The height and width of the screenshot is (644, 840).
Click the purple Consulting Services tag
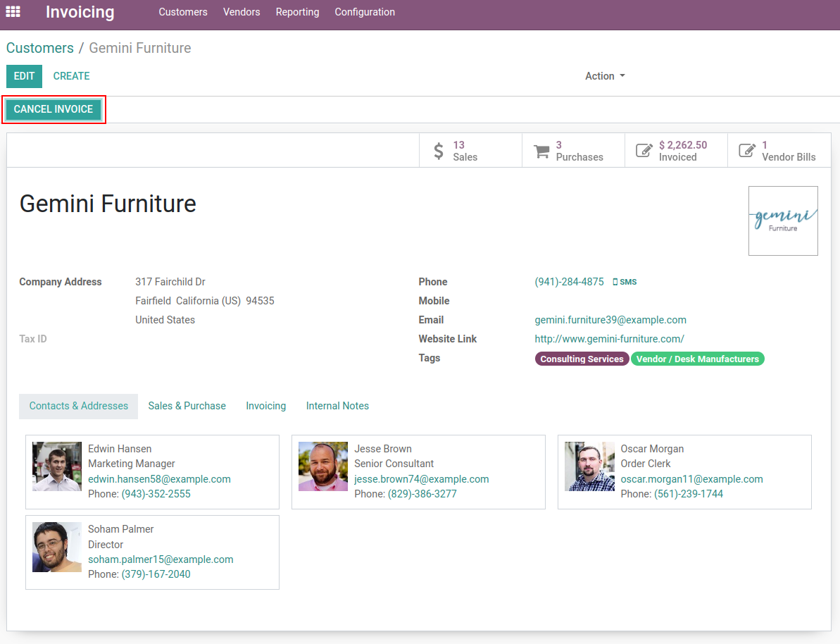[x=582, y=359]
